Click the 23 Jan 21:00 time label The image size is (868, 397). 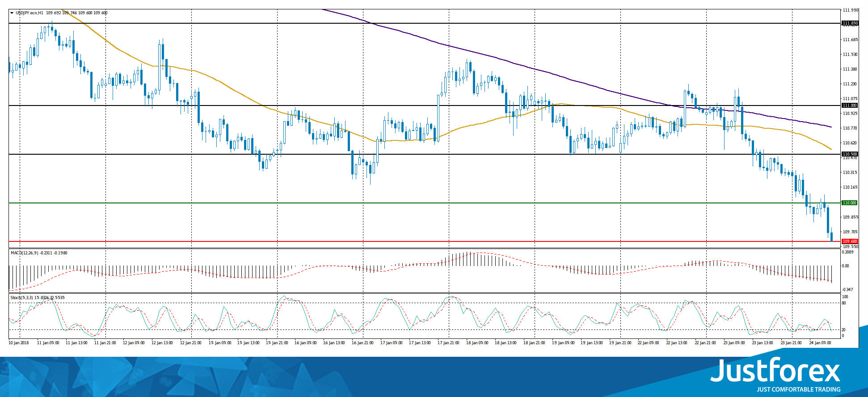[792, 343]
